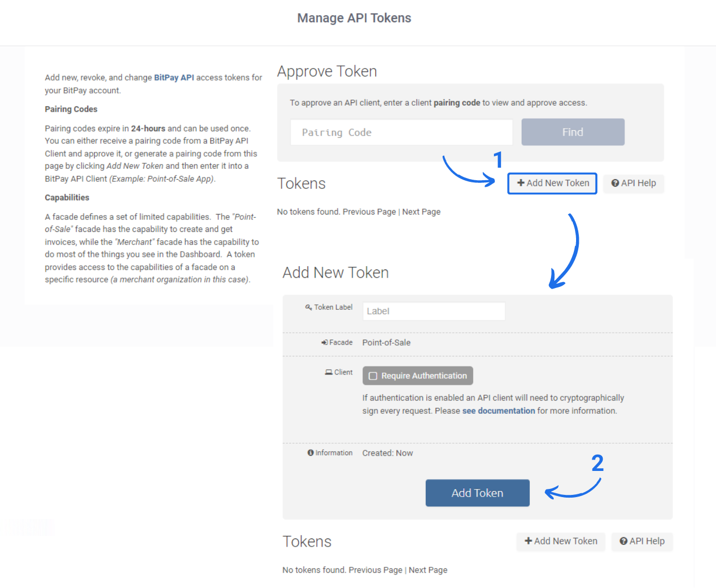Click plus icon on highlighted Add New Token
Viewport: 716px width, 588px height.
[x=521, y=183]
